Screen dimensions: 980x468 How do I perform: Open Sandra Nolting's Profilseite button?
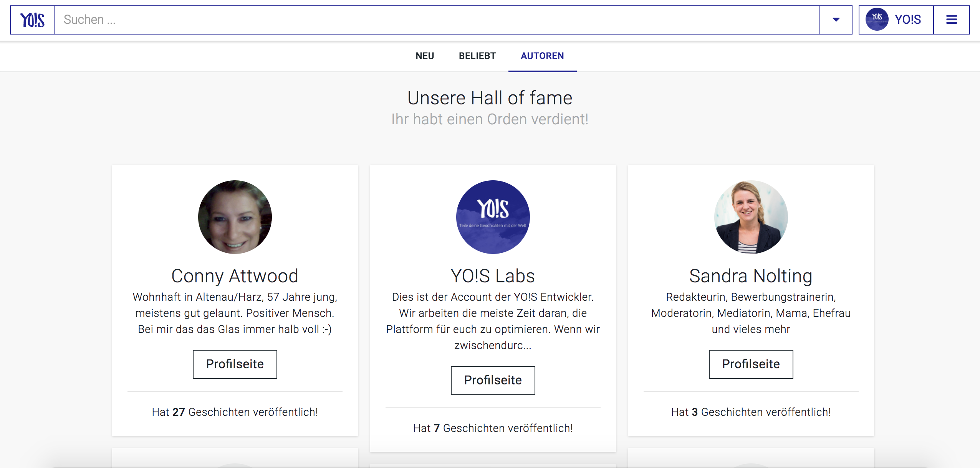751,364
